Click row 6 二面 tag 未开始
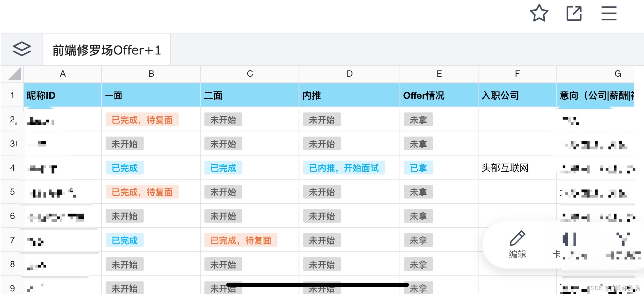 click(223, 216)
